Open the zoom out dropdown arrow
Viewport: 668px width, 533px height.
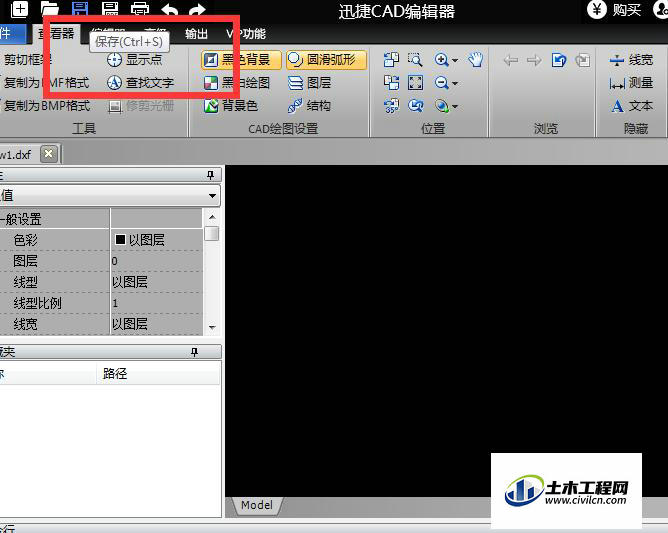455,84
